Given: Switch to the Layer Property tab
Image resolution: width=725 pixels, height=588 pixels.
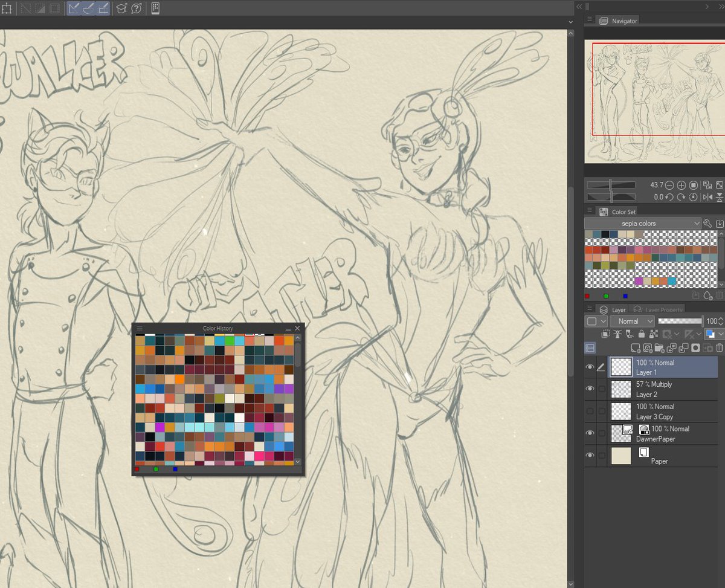Looking at the screenshot, I should tap(657, 309).
